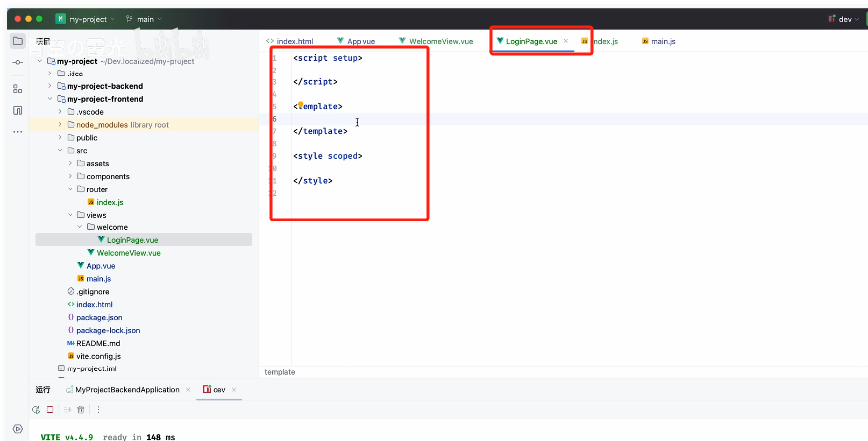The width and height of the screenshot is (868, 441).
Task: Rerun the dev configuration
Action: click(x=36, y=410)
